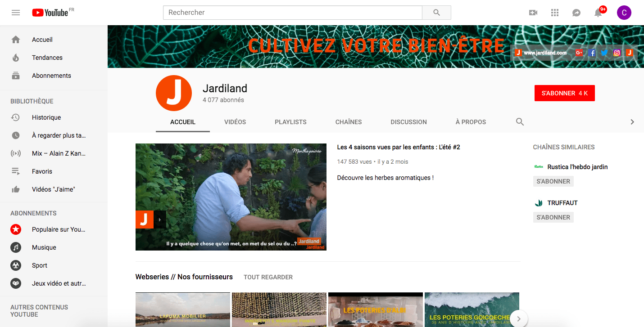Open the Rustica l'hebdo jardin channel name
The width and height of the screenshot is (644, 327).
tap(577, 167)
